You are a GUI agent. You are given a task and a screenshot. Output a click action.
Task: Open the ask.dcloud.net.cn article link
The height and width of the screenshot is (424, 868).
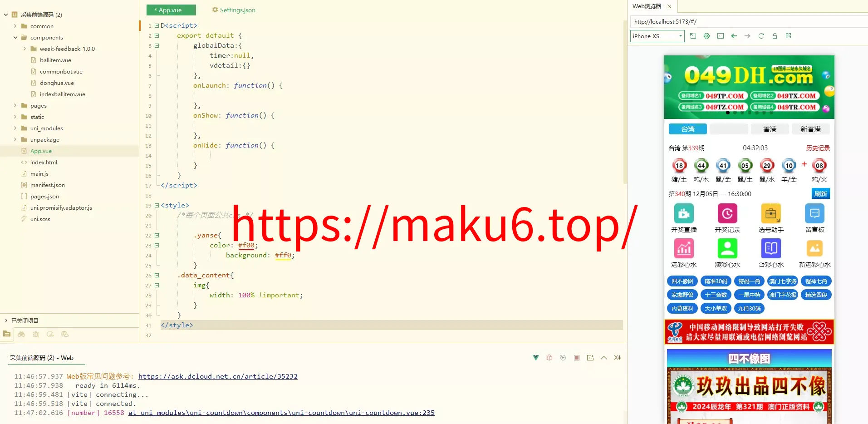[218, 376]
